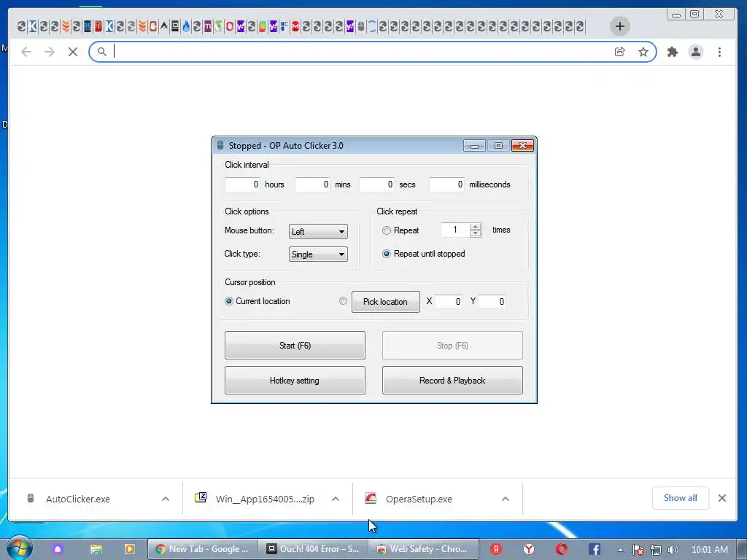Launch Opera from the taskbar
Screen dimensions: 747x560
[x=562, y=549]
